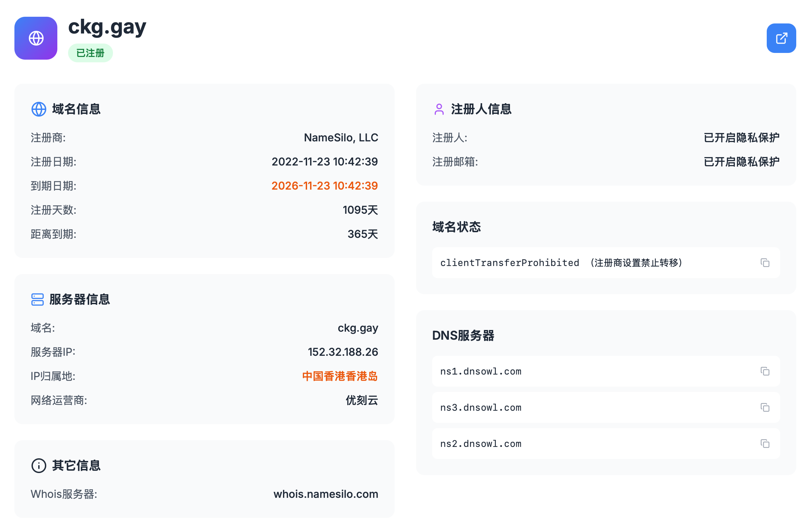Copy the clientTransferProhibited status text
The image size is (812, 532).
pyautogui.click(x=765, y=263)
